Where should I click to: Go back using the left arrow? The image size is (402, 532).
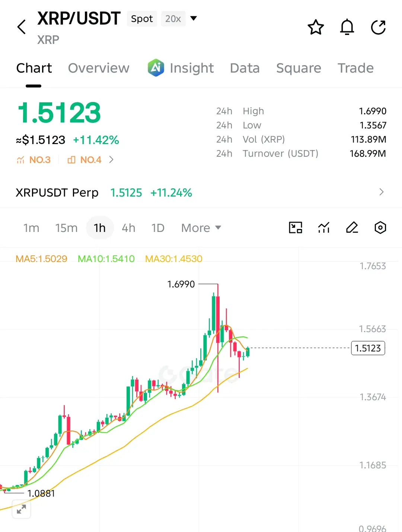click(x=22, y=27)
